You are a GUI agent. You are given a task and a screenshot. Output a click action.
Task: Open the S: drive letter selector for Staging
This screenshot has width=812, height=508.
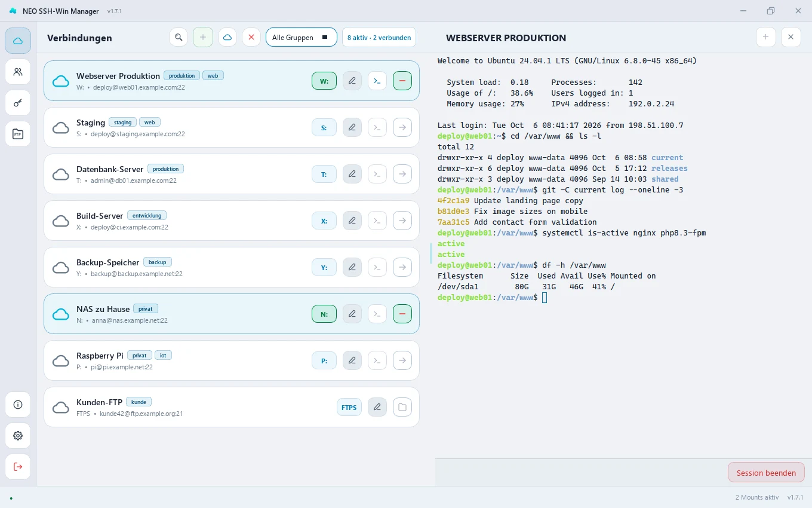324,127
